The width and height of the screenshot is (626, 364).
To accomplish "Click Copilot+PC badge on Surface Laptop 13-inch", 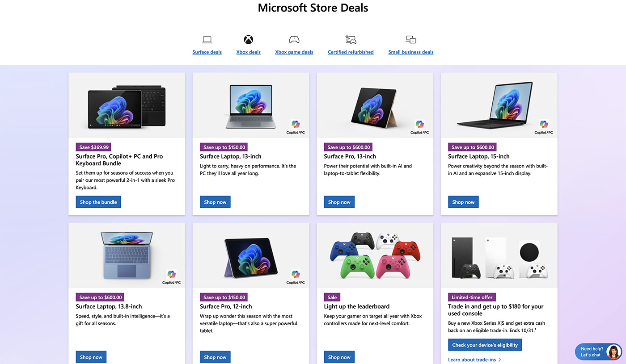I will (296, 127).
